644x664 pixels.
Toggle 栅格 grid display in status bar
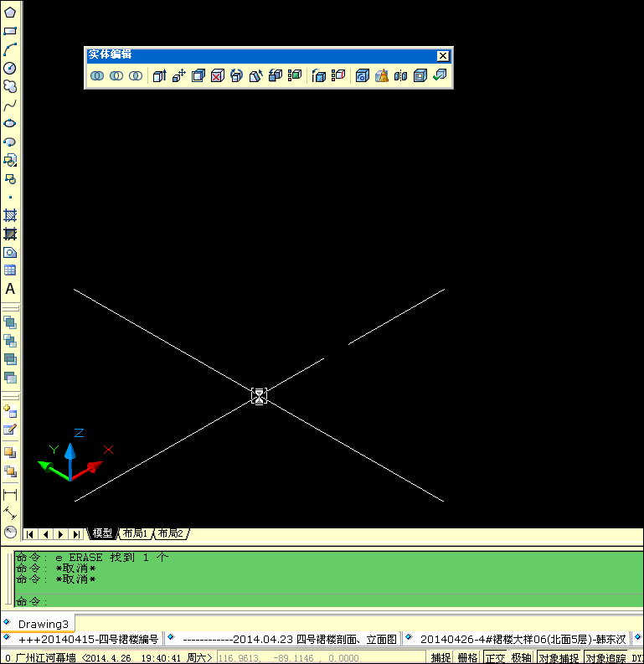click(467, 657)
